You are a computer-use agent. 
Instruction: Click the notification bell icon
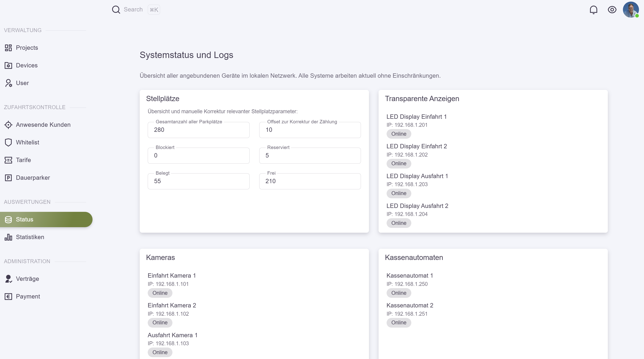(593, 10)
